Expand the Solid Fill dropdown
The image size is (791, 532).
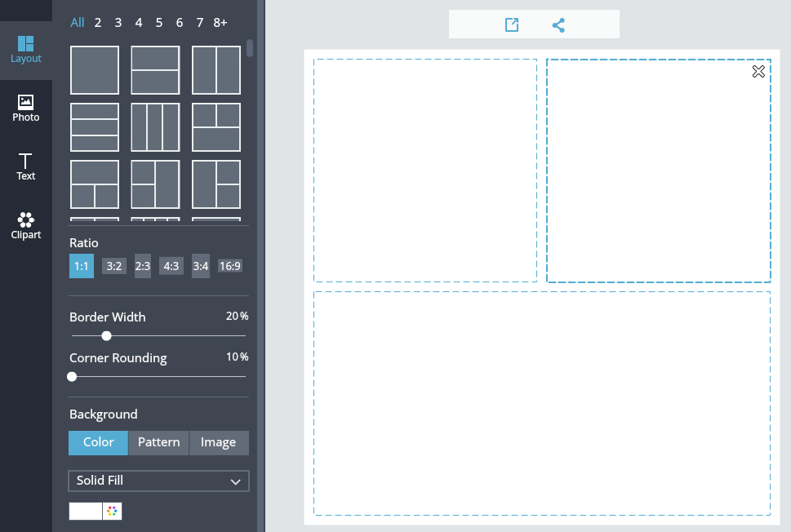tap(158, 481)
